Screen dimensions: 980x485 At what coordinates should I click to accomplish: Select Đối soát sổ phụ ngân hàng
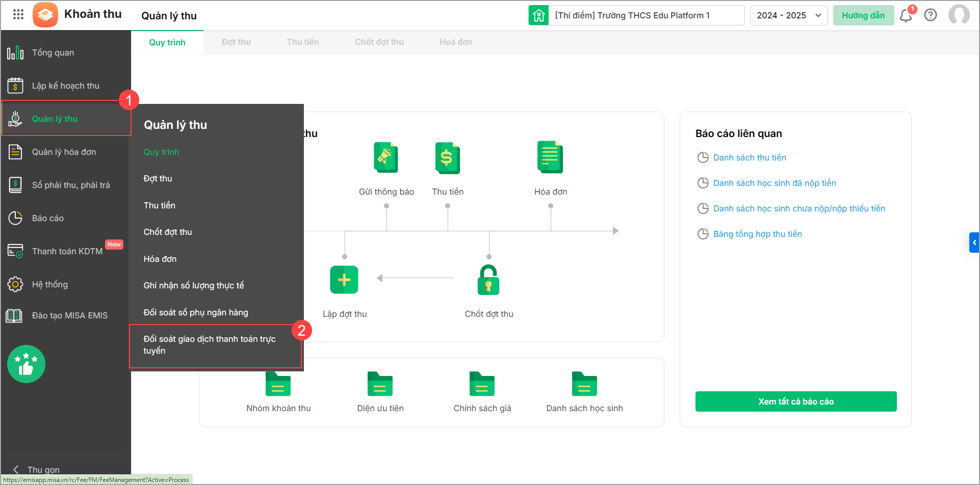pos(196,312)
